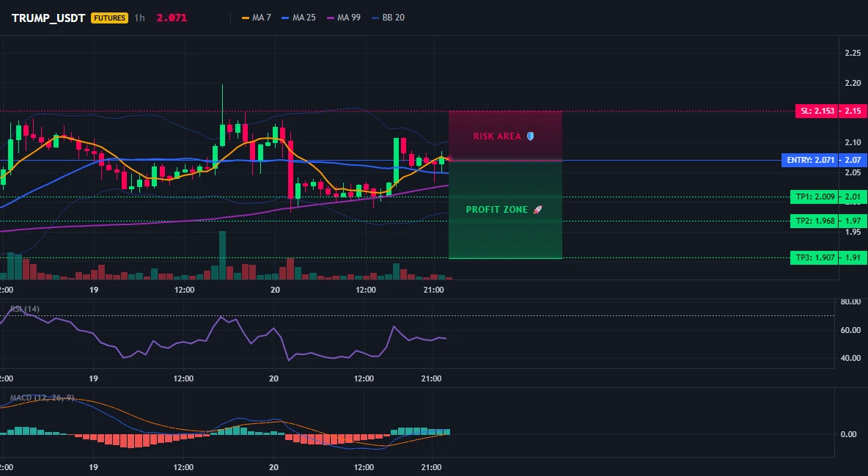
Task: Click the MACD (12, 26, 9) indicator label
Action: click(42, 398)
